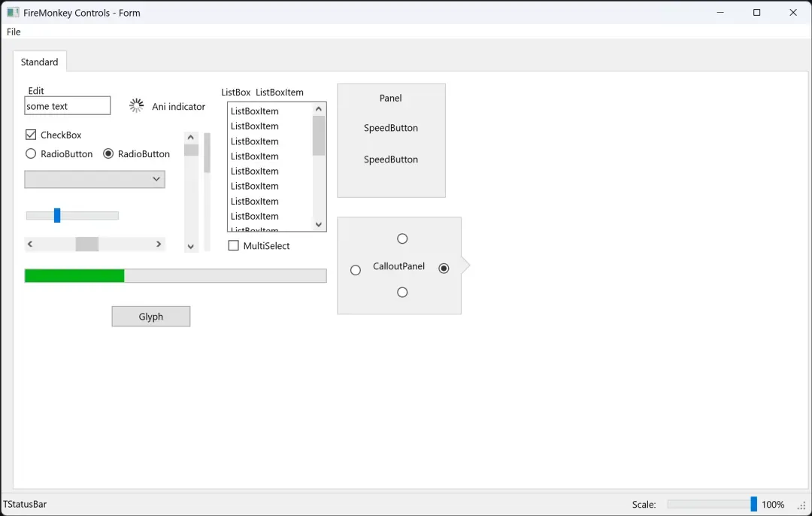Click the ListBoxItem heading label above list
Screen dimensions: 812x516
[x=280, y=93]
